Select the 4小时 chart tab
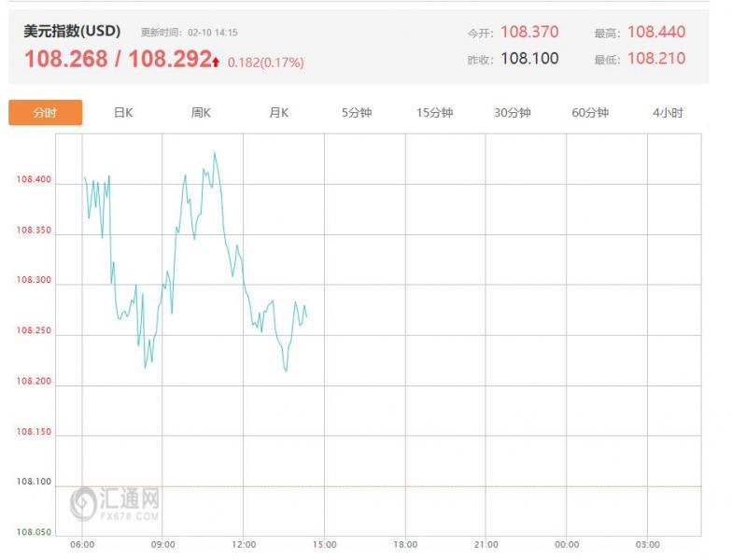 [x=668, y=113]
